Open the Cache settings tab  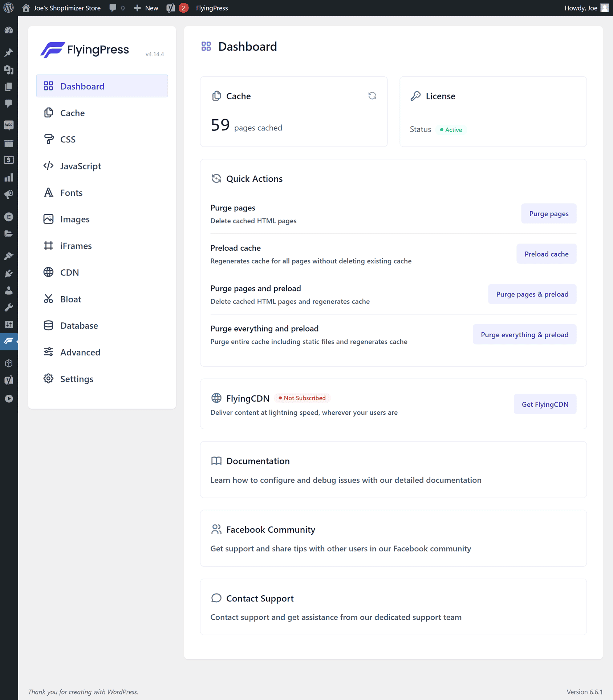pyautogui.click(x=102, y=113)
